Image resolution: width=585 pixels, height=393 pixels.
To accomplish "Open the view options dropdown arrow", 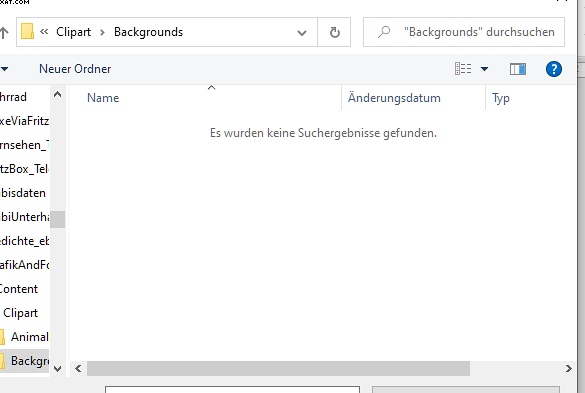I will (x=484, y=69).
